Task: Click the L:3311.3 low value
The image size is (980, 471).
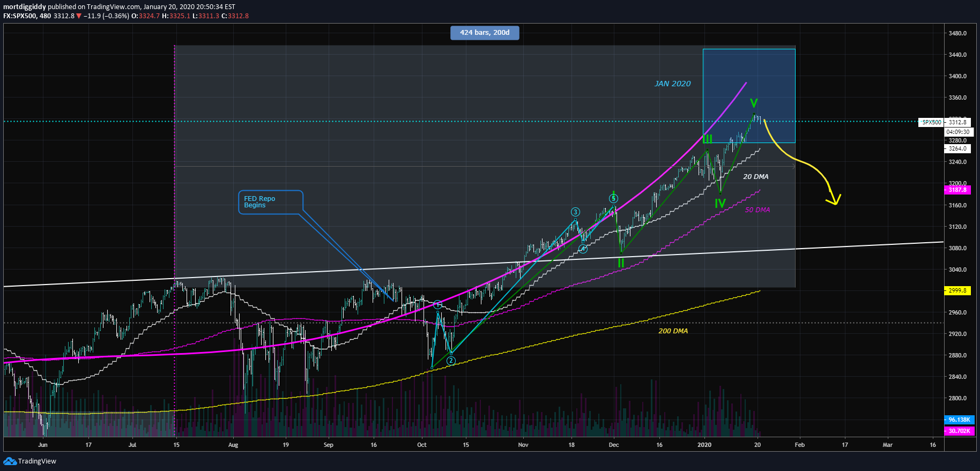Action: pos(206,16)
